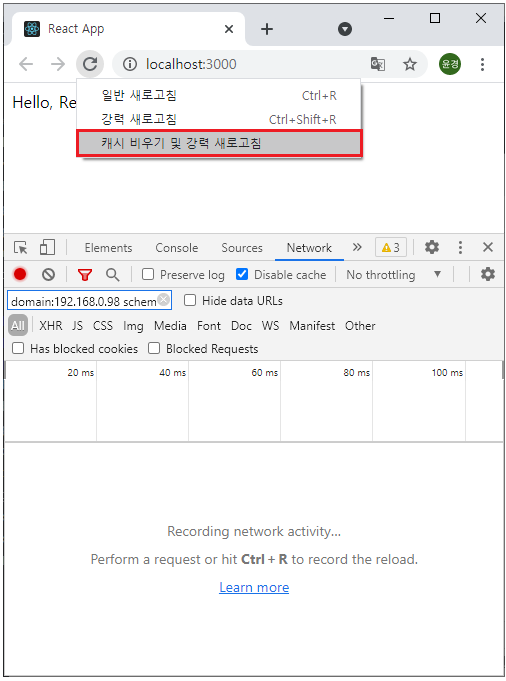Filter requests by WS
Screen dimensions: 506x681
270,326
